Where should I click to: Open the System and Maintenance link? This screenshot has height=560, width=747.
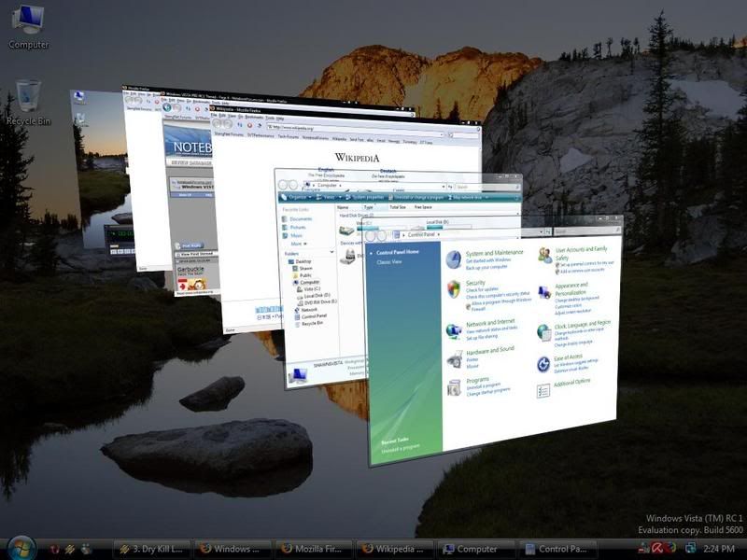point(495,253)
